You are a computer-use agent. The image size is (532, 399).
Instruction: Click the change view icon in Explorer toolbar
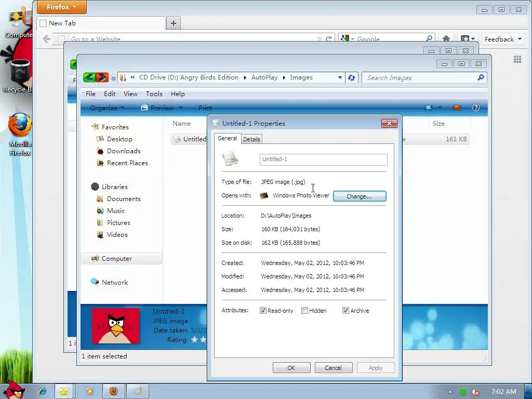[429, 108]
